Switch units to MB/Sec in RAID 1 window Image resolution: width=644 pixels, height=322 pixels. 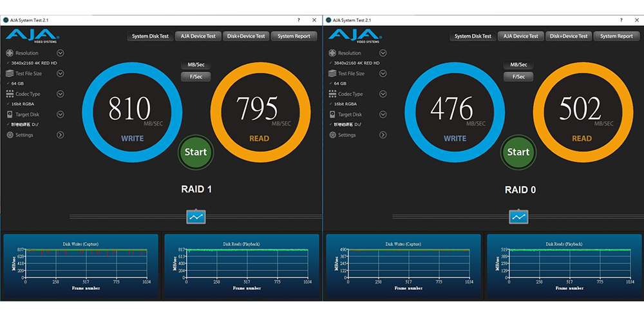(x=196, y=64)
